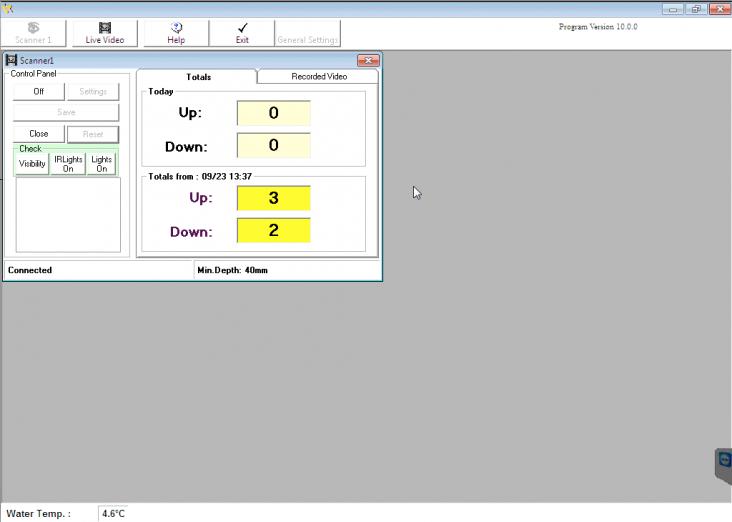
Task: Click Today's Down count field
Action: (x=274, y=145)
